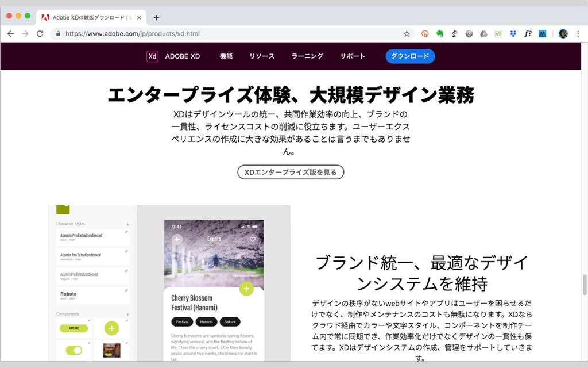Click the address bar URL field
Image resolution: width=588 pixels, height=368 pixels.
tap(233, 34)
